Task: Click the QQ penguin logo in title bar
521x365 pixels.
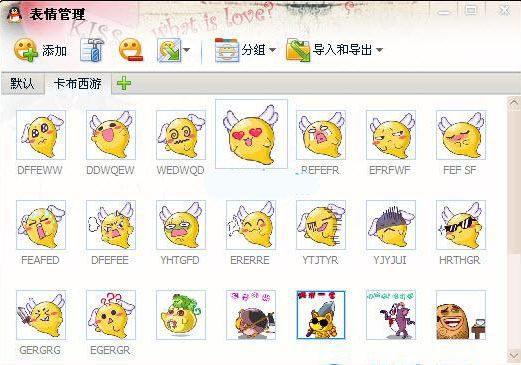Action: point(14,14)
